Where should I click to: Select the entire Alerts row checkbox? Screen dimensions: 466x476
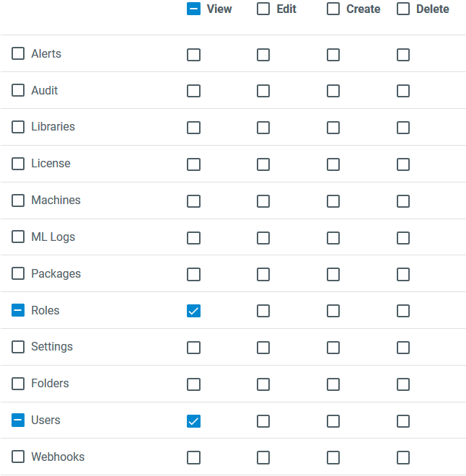tap(18, 54)
